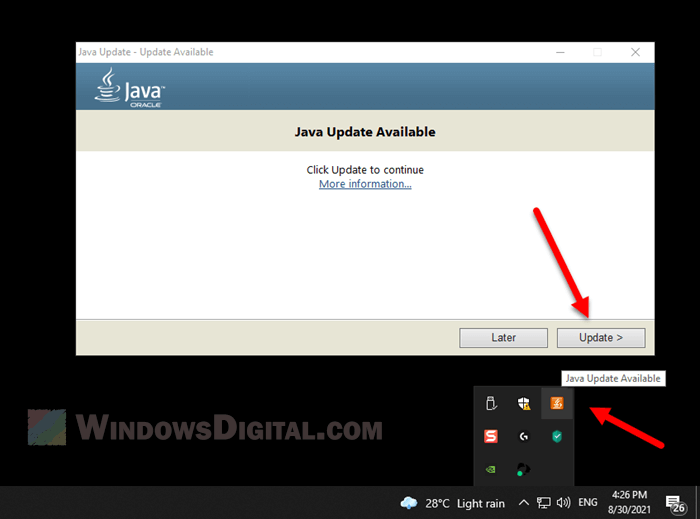The width and height of the screenshot is (700, 519).
Task: Click the Java Oracle logo in banner
Action: click(x=130, y=87)
